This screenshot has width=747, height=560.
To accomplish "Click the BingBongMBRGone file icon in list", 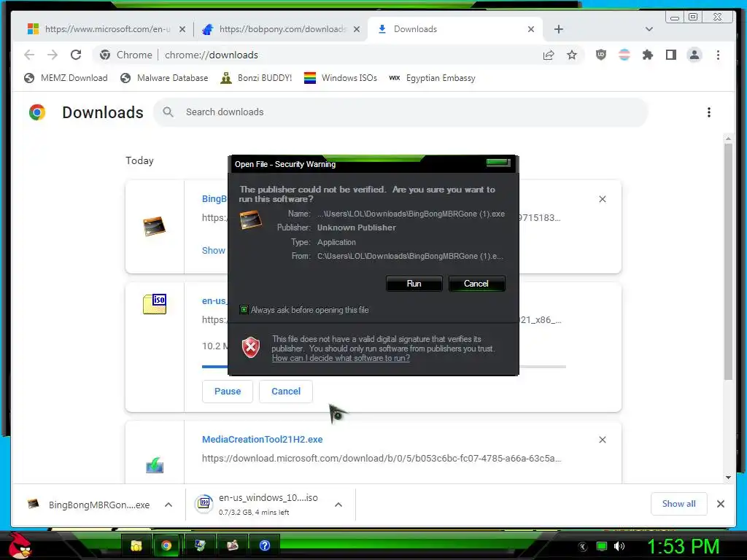I will (155, 226).
